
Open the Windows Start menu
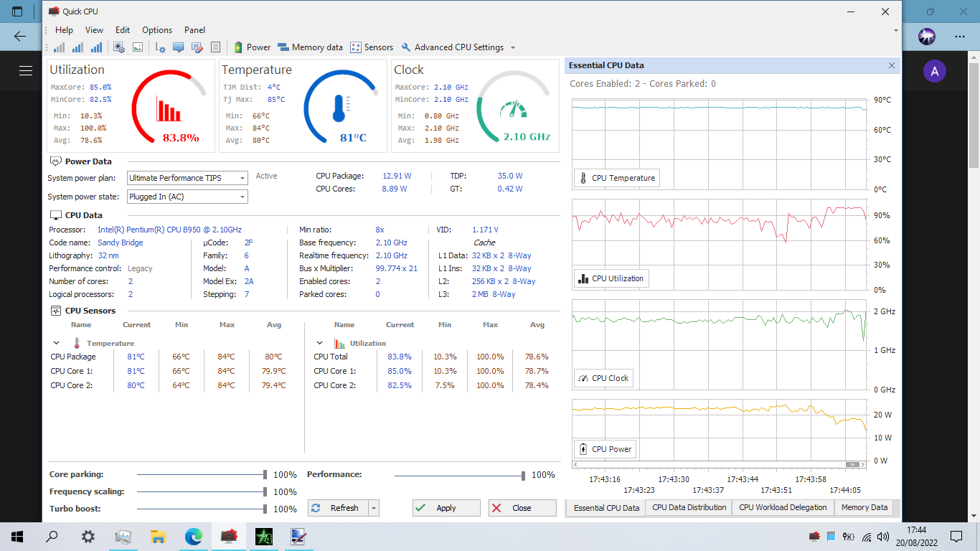tap(17, 536)
